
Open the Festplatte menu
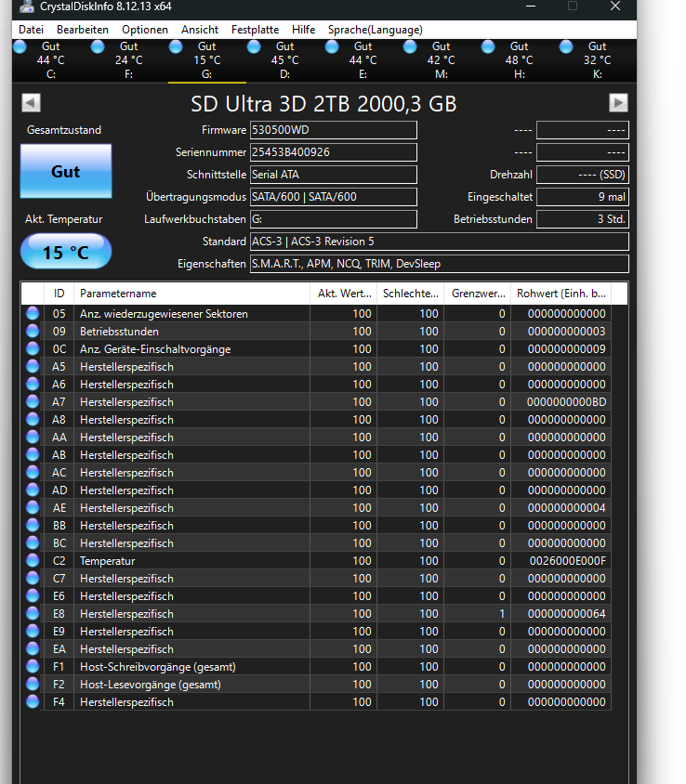pyautogui.click(x=255, y=30)
